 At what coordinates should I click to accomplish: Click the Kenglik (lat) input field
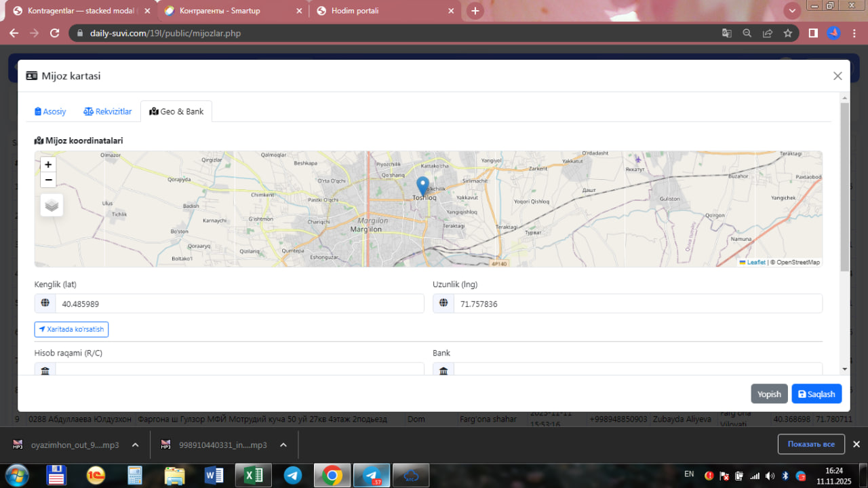pyautogui.click(x=239, y=304)
